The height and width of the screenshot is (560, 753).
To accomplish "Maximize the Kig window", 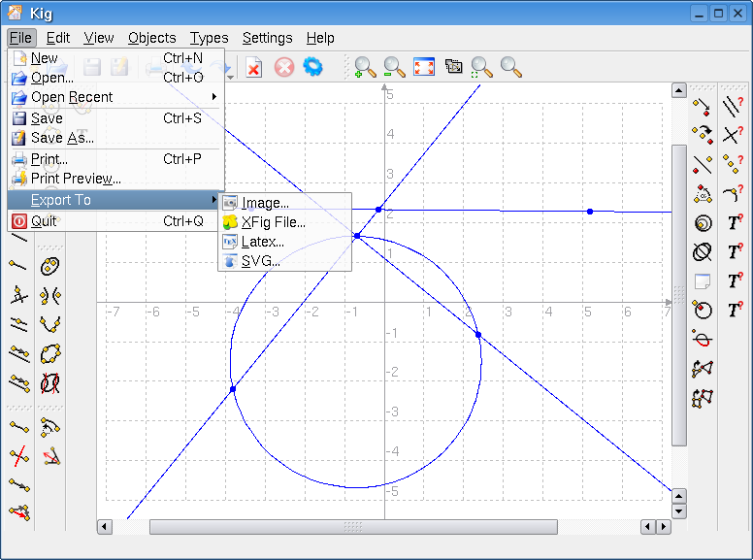I will click(x=718, y=14).
